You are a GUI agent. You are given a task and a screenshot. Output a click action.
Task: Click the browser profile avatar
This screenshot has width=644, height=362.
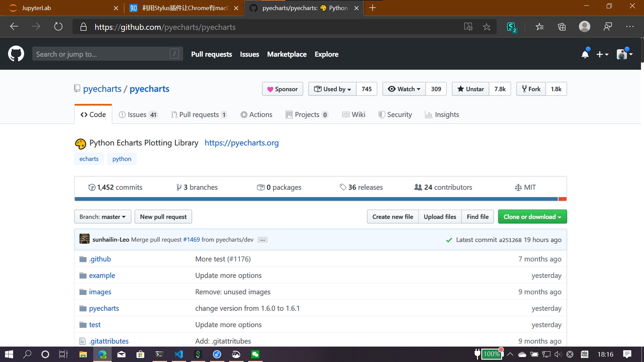[585, 26]
